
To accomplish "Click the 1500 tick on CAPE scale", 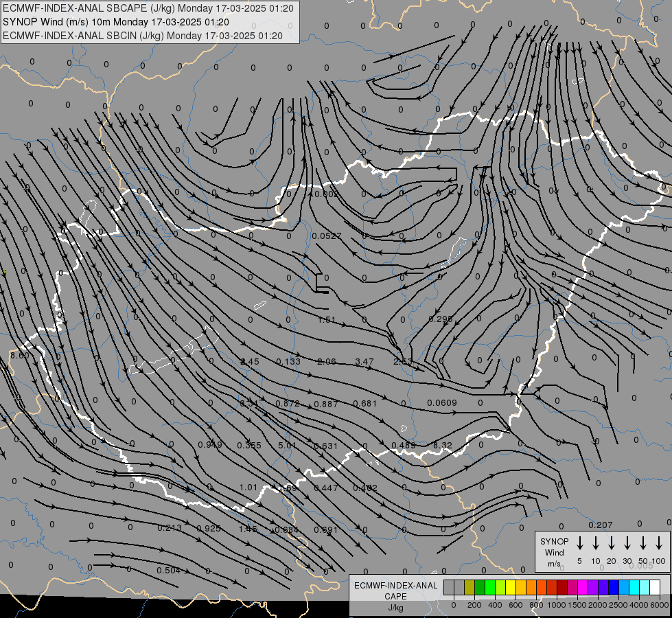I will (577, 605).
